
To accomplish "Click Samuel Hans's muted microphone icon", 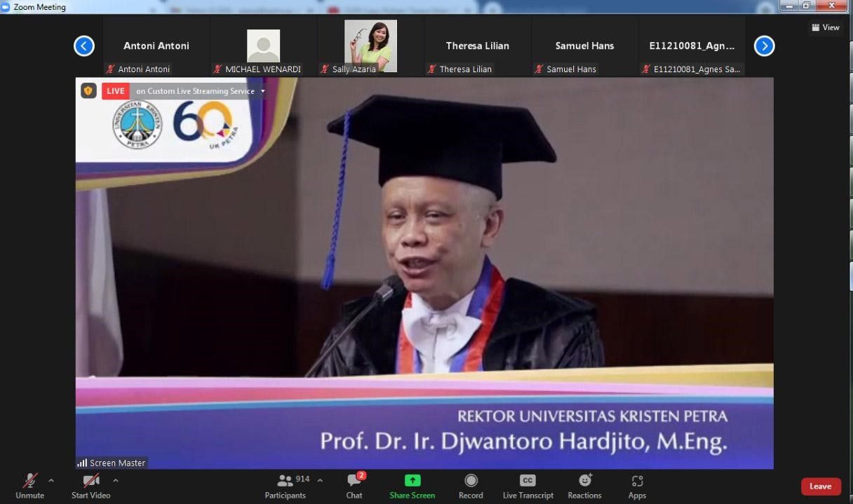I will 539,69.
